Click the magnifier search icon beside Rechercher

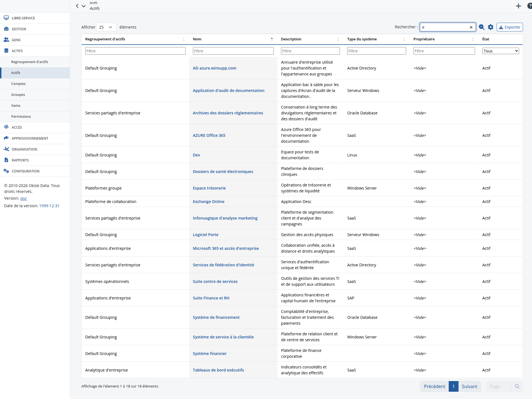[x=482, y=27]
